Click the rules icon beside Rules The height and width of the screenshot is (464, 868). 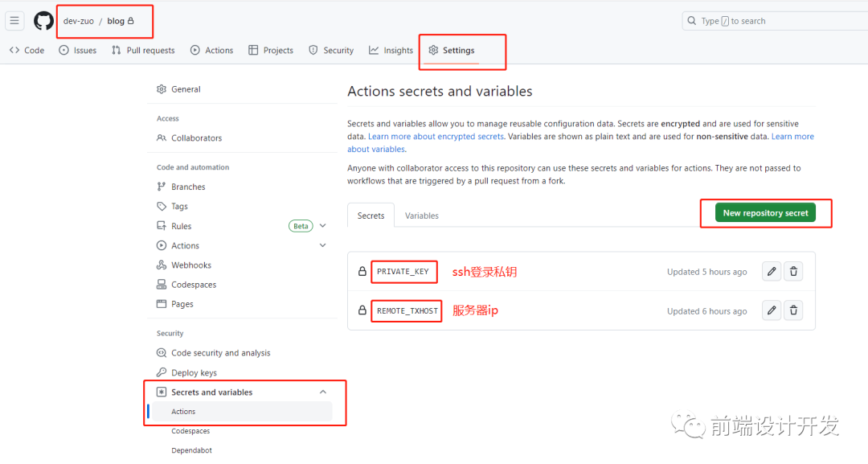pyautogui.click(x=161, y=226)
